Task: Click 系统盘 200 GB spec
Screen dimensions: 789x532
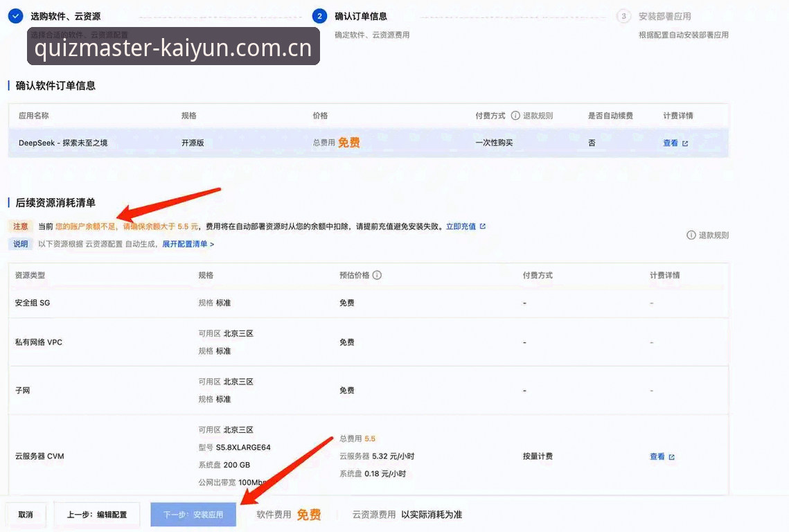Action: (x=224, y=465)
